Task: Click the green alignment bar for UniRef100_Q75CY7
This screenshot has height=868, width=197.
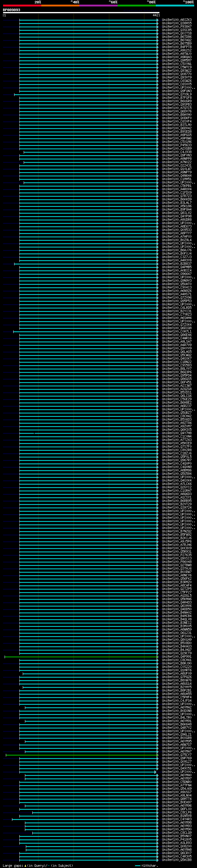Action: [x=82, y=755]
